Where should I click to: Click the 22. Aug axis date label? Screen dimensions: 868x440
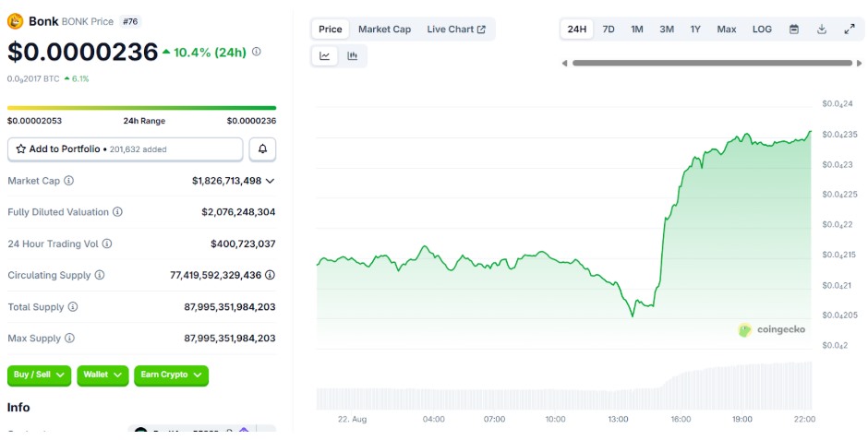(352, 419)
